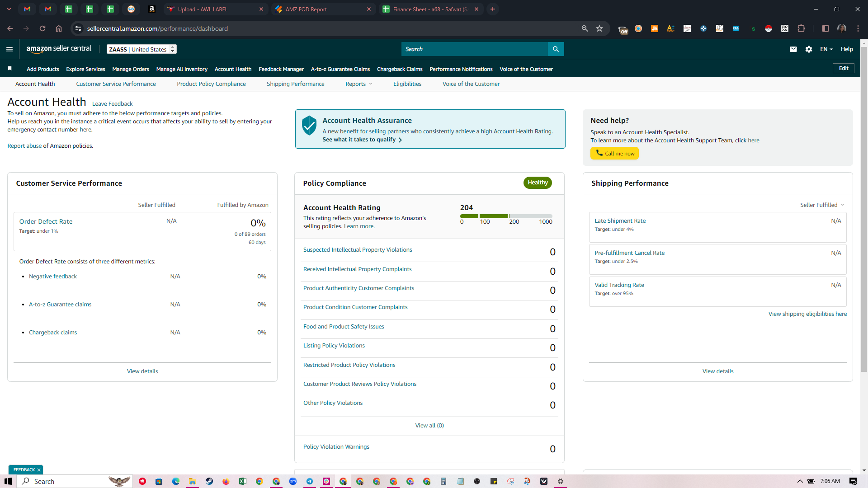Screen dimensions: 868x488
Task: Open the buyer messages envelope icon
Action: [793, 49]
